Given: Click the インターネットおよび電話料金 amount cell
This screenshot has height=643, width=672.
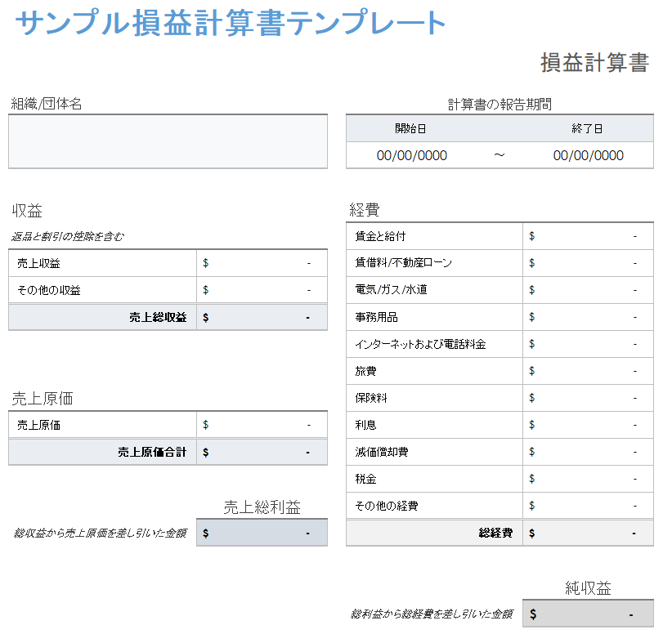Looking at the screenshot, I should click(588, 344).
